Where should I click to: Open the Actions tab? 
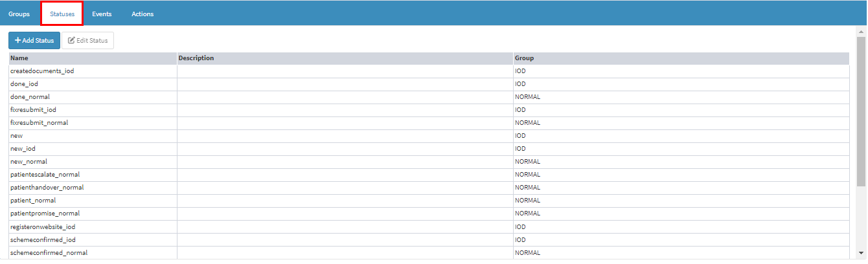click(x=143, y=14)
